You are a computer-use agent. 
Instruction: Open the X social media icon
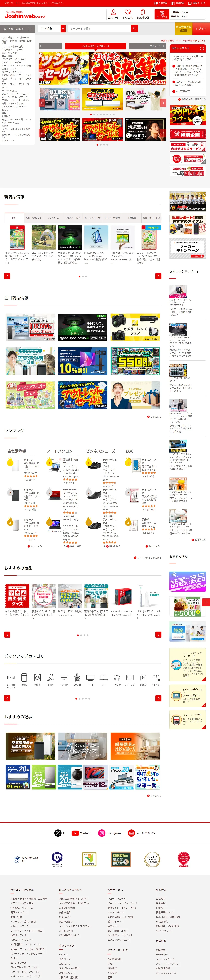point(58,833)
